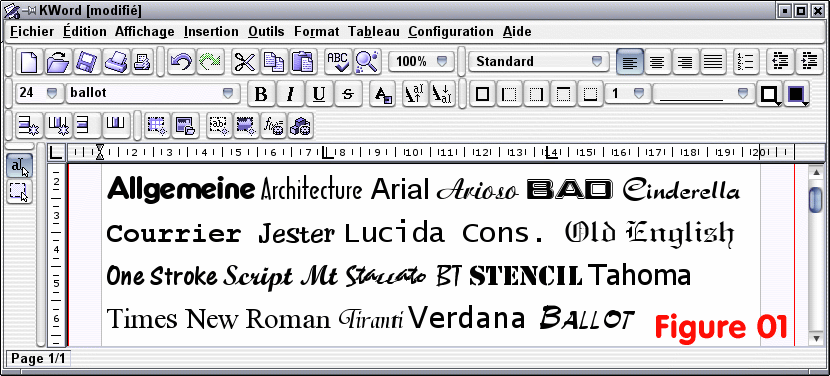The width and height of the screenshot is (830, 376).
Task: Justify the paragraph text
Action: [x=714, y=62]
